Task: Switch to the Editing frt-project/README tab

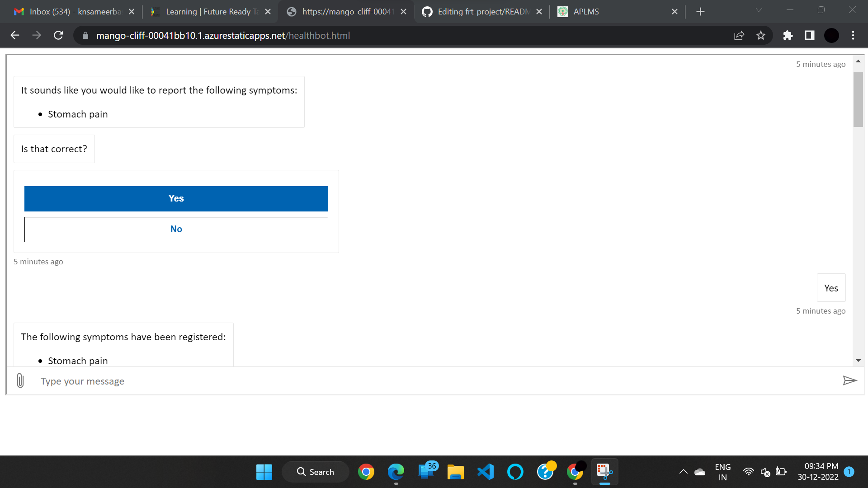Action: point(483,11)
